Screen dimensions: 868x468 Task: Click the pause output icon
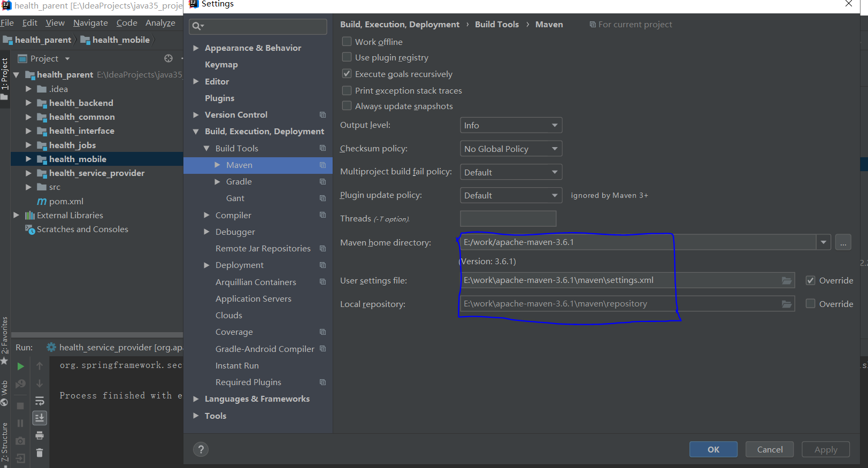tap(20, 423)
